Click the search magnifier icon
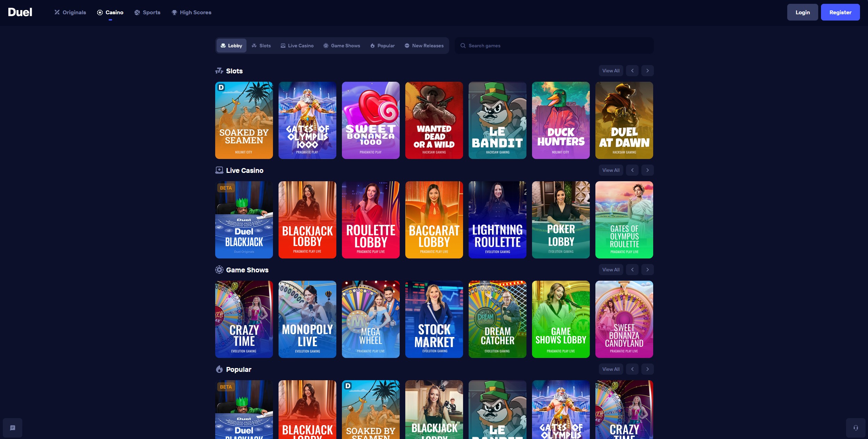 coord(463,46)
